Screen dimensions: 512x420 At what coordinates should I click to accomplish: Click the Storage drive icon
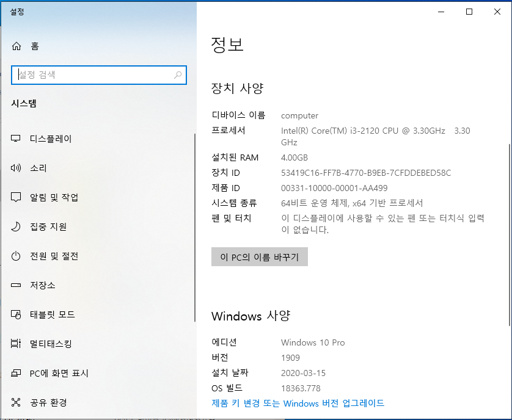pyautogui.click(x=16, y=285)
